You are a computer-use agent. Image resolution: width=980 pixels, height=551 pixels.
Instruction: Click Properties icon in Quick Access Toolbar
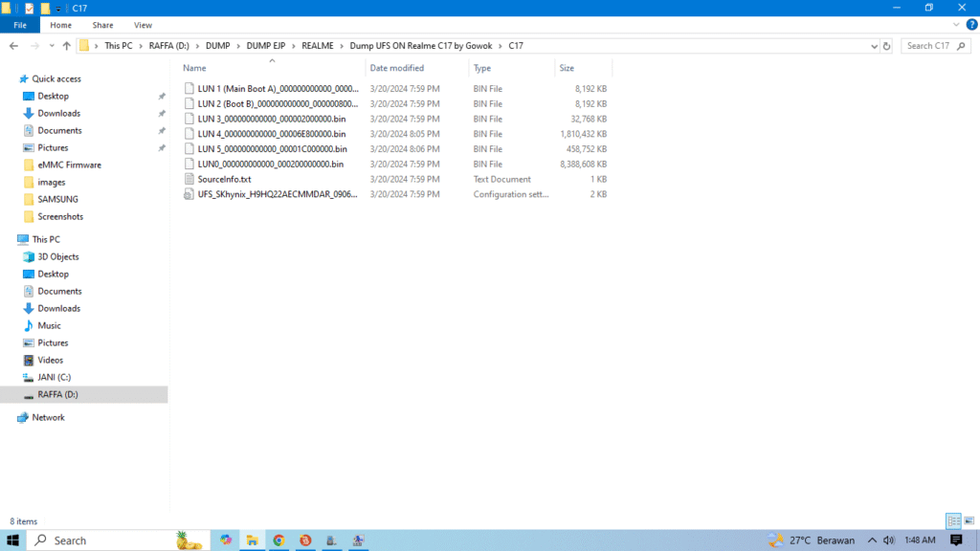click(x=30, y=8)
